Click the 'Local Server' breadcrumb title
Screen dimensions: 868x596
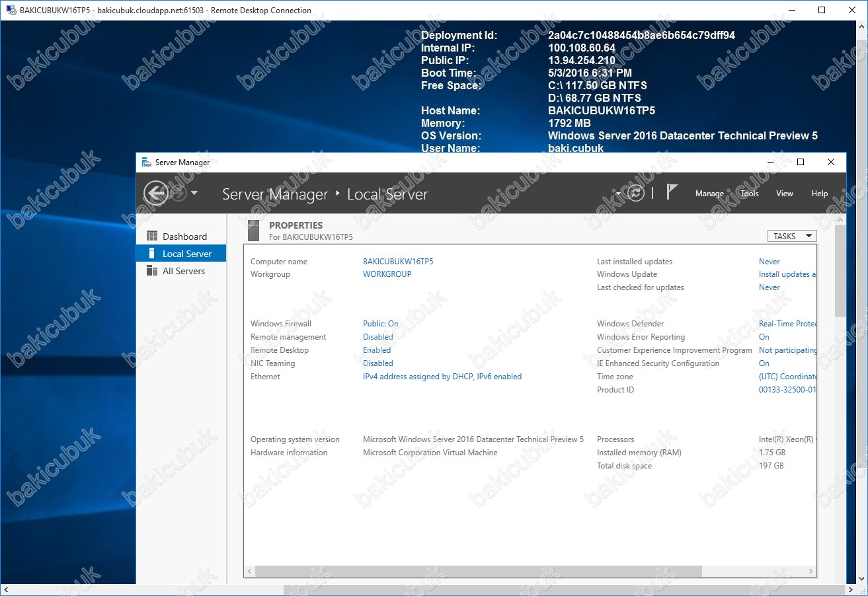(387, 194)
